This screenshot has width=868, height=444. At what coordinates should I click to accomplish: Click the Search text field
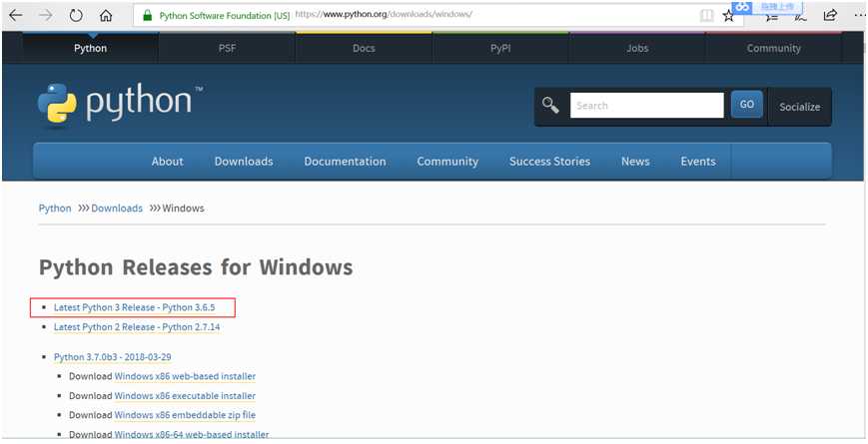[646, 105]
